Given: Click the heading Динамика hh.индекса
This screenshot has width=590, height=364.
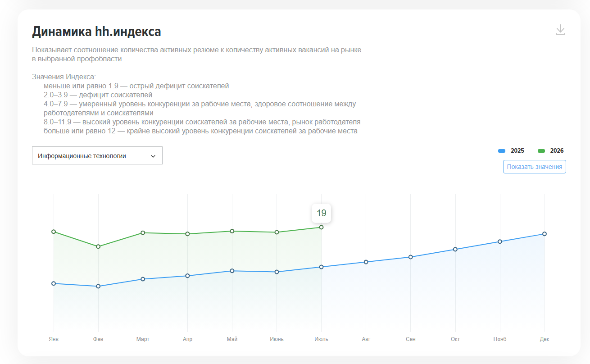Looking at the screenshot, I should [x=96, y=32].
